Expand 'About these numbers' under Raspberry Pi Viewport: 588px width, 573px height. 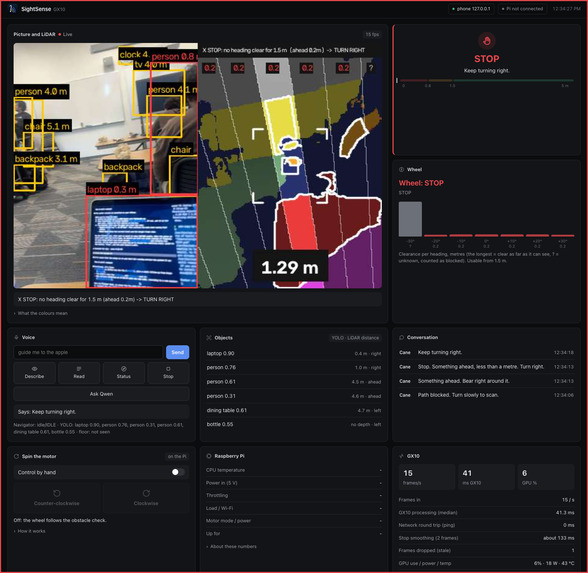point(232,546)
